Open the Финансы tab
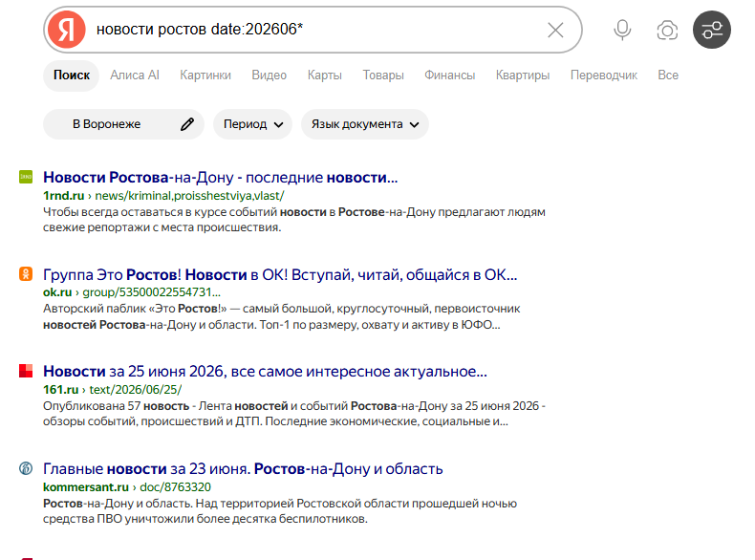Image resolution: width=755 pixels, height=560 pixels. click(449, 75)
